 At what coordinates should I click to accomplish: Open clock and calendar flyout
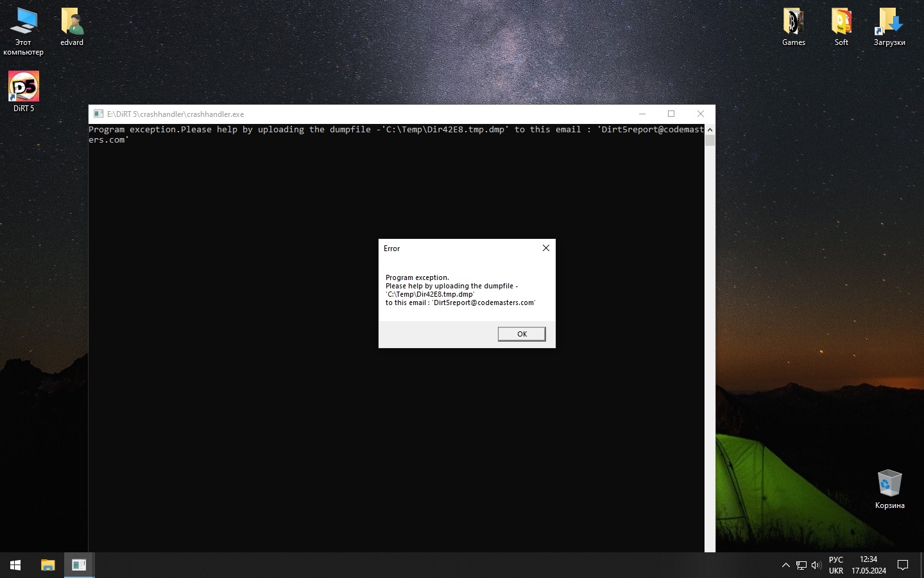(x=868, y=565)
